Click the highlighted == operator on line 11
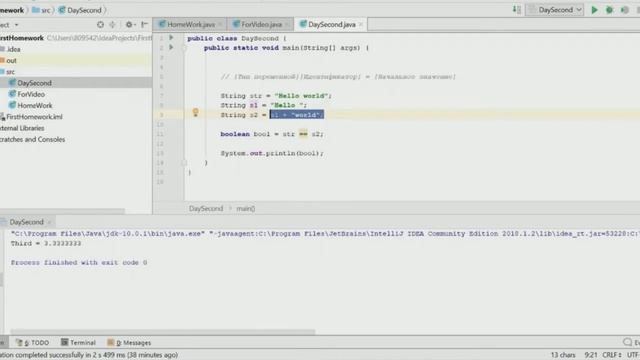This screenshot has width=640, height=360. coord(303,134)
